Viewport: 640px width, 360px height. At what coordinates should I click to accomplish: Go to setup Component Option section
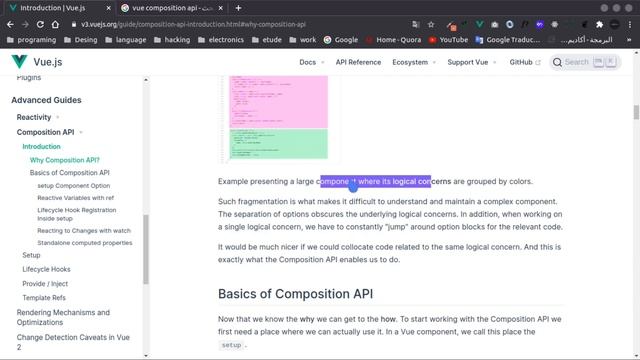coord(73,186)
